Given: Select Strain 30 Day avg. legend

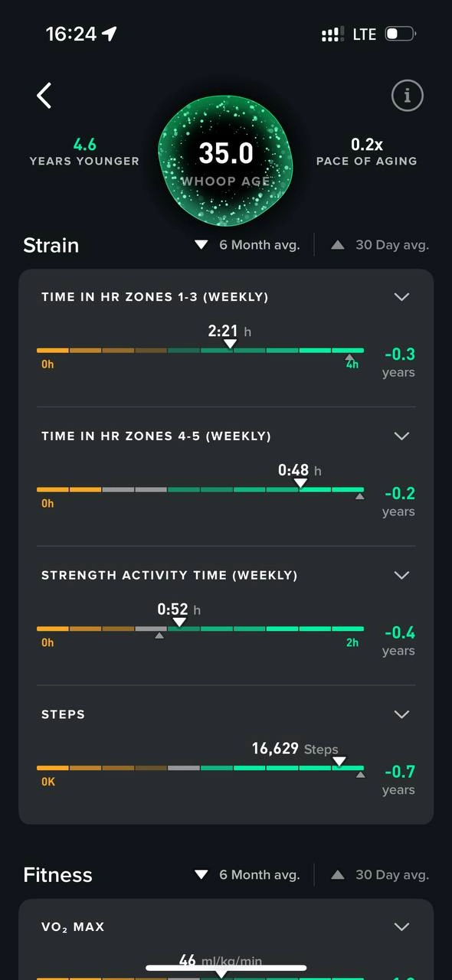Looking at the screenshot, I should 380,245.
